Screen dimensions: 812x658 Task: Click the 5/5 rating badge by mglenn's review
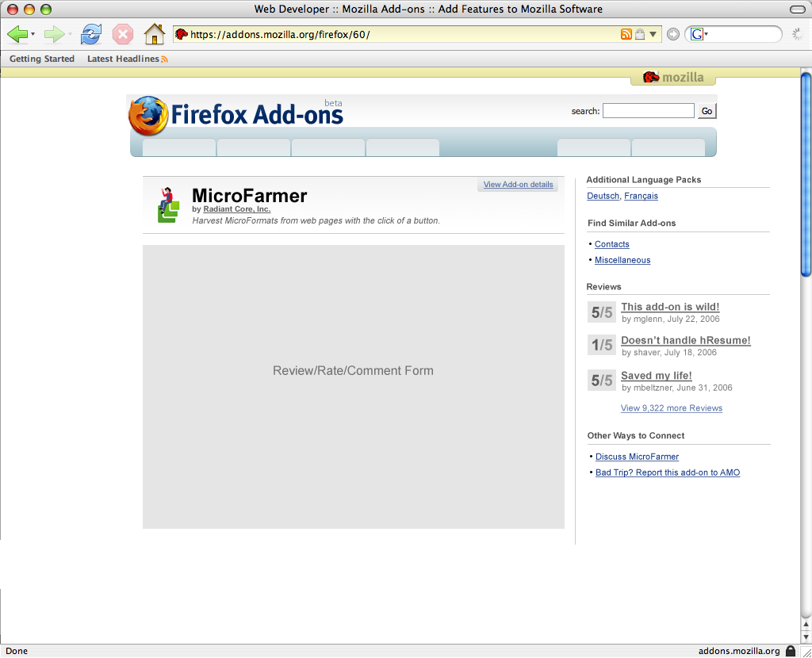[601, 312]
